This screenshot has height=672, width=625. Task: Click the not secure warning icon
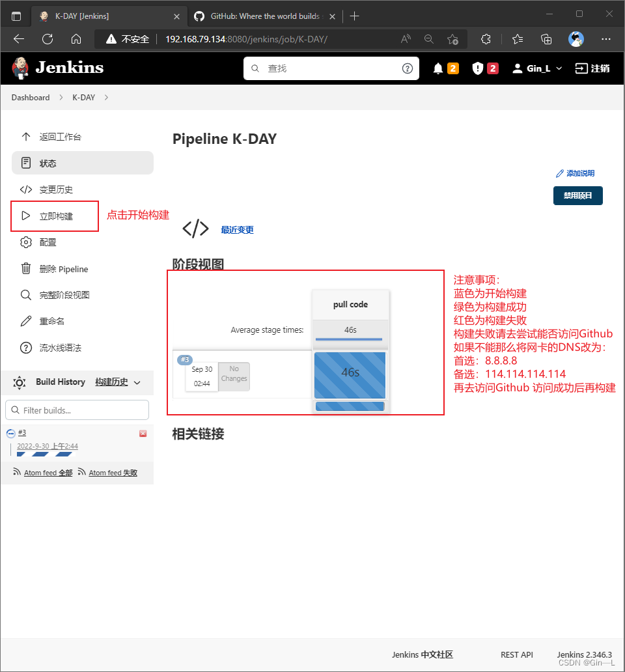111,40
